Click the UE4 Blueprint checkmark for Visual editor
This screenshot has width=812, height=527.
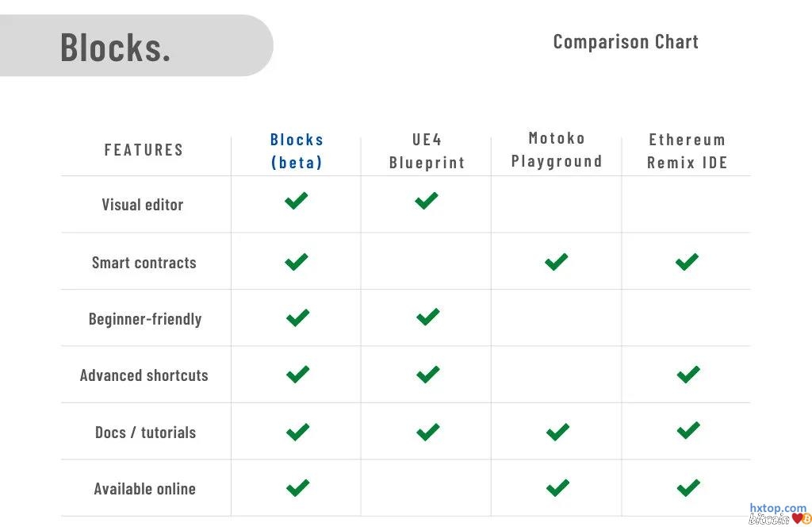click(x=427, y=201)
